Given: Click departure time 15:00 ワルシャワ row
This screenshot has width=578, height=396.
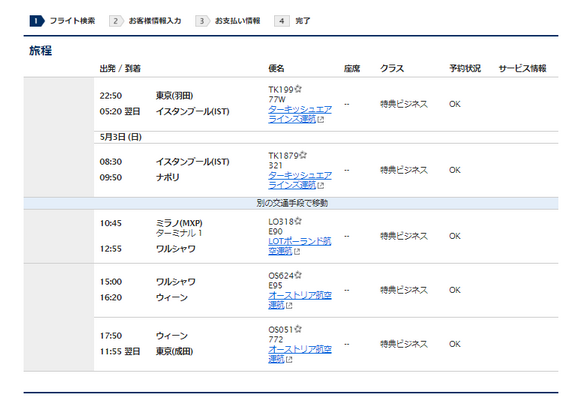Looking at the screenshot, I should coord(111,282).
